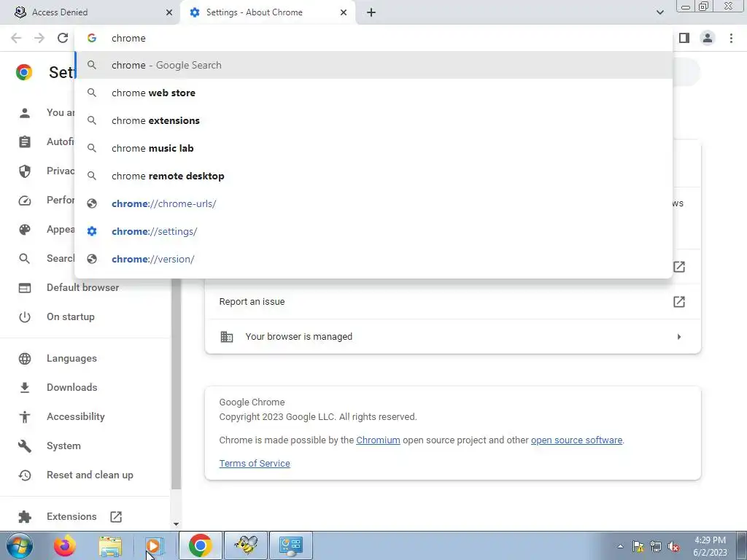Click the gear icon beside chrome://settings/
Screen dimensions: 747x560
coord(92,231)
